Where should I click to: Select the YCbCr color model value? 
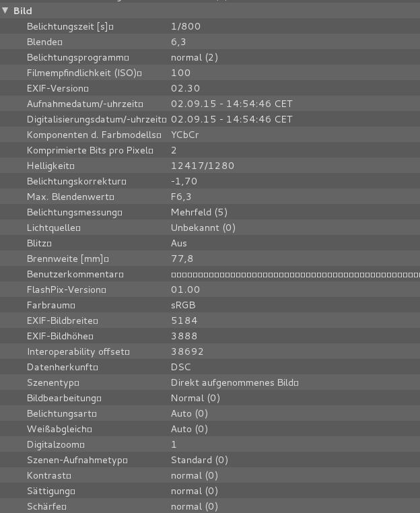pos(184,135)
